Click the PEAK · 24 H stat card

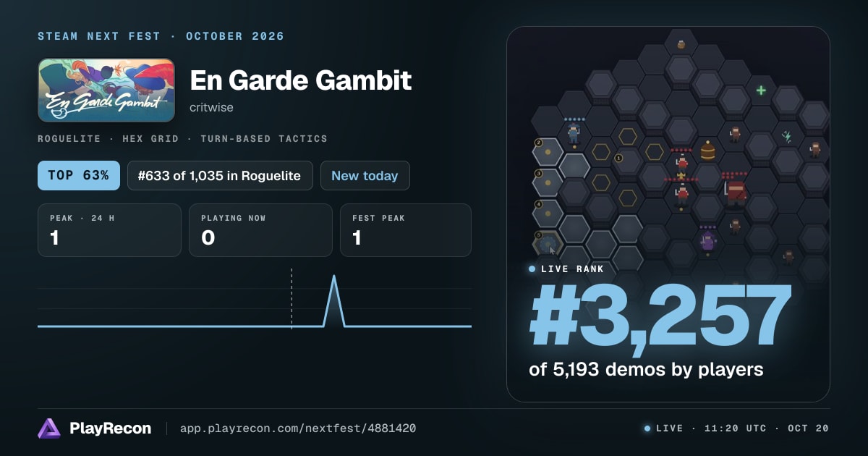tap(109, 230)
